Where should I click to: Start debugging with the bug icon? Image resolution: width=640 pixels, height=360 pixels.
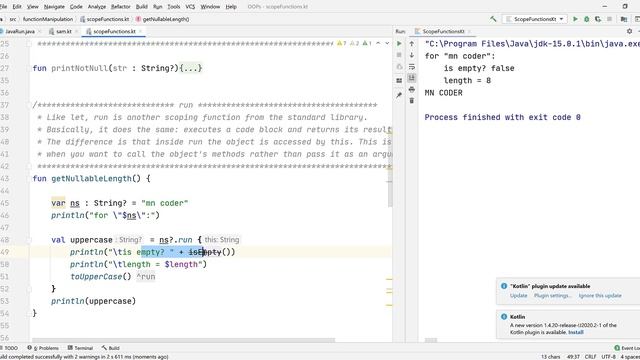click(587, 19)
